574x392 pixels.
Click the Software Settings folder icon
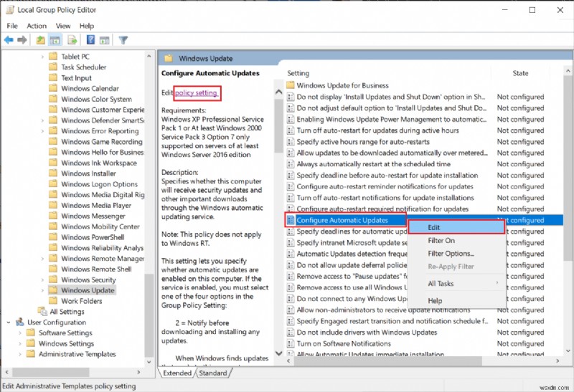31,333
